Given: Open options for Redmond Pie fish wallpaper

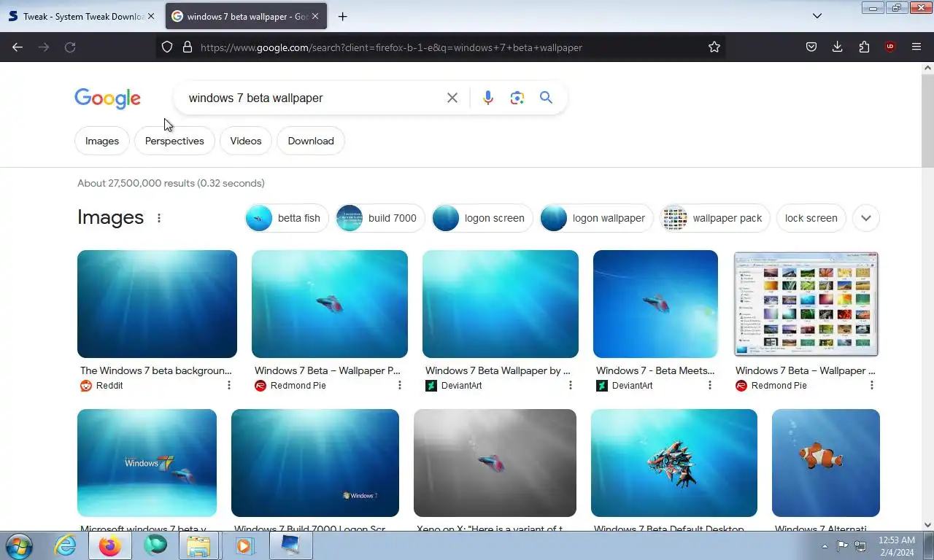Looking at the screenshot, I should tap(400, 385).
